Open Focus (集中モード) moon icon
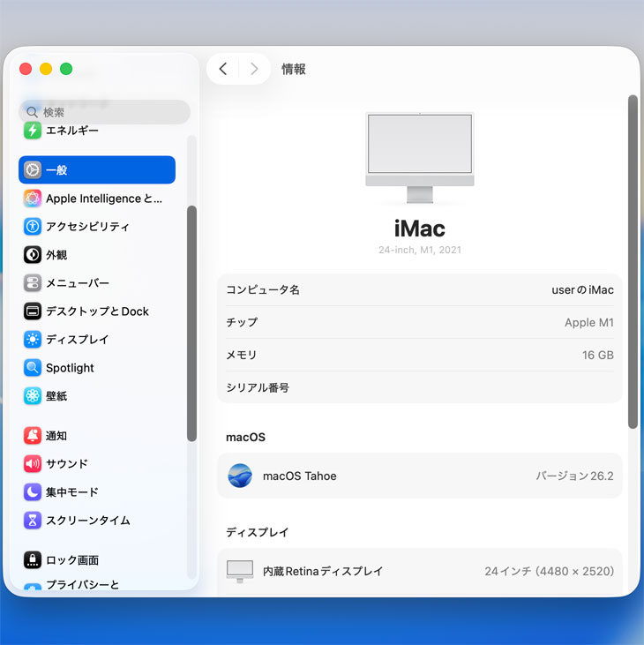644x645 pixels. 33,492
